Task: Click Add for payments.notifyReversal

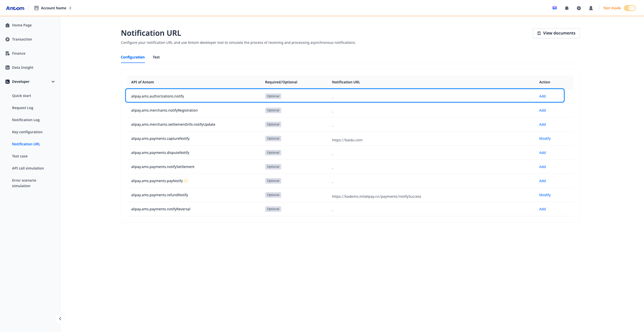Action: click(542, 209)
